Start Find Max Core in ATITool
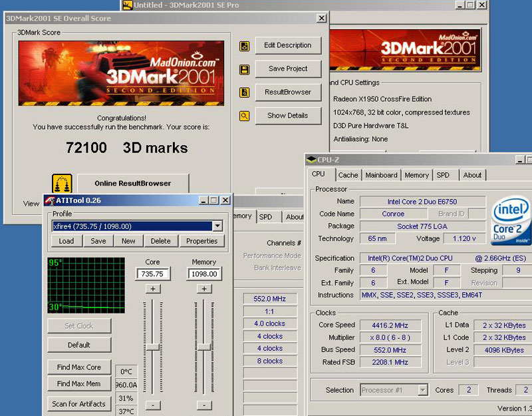The width and height of the screenshot is (532, 416). click(79, 367)
